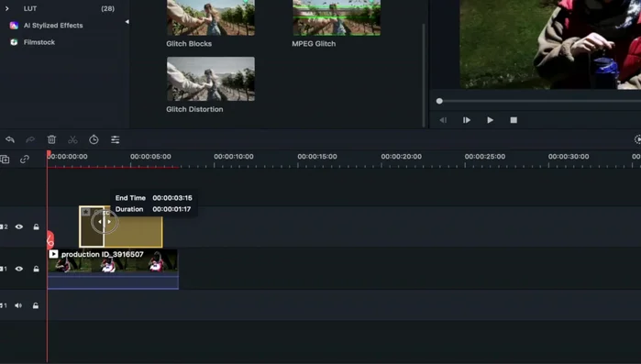Click the 00:00:05:00 ruler mark
Image resolution: width=641 pixels, height=364 pixels.
(x=150, y=157)
